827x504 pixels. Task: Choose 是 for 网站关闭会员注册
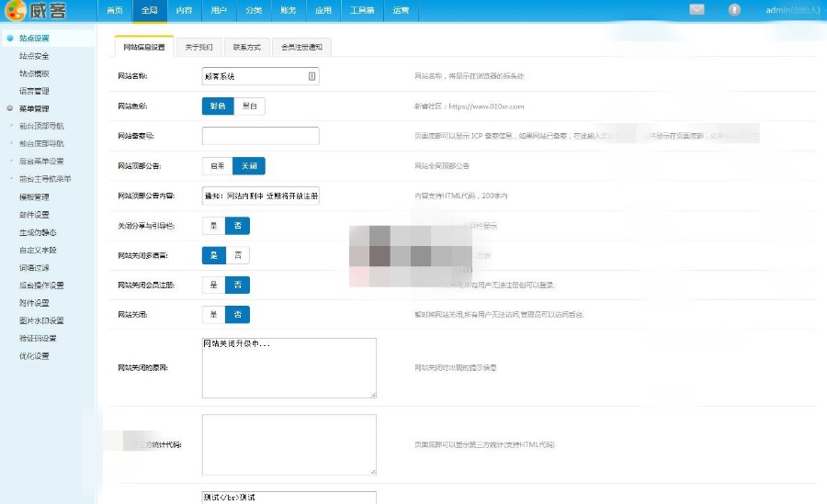click(x=213, y=285)
